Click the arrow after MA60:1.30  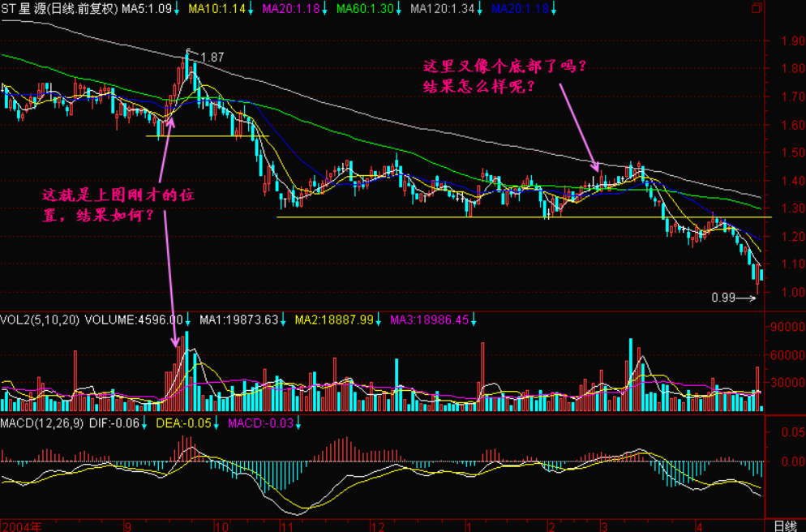(x=400, y=8)
